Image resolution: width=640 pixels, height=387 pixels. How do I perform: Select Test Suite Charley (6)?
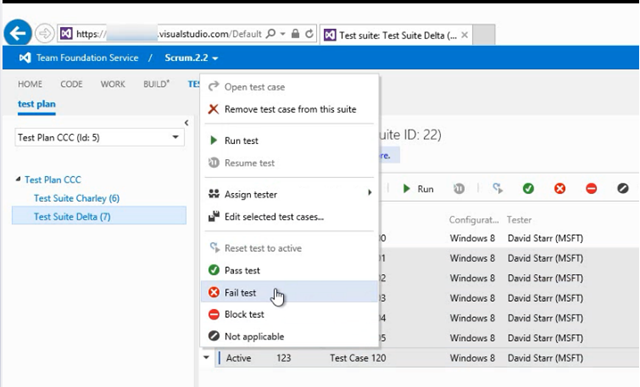[x=76, y=198]
